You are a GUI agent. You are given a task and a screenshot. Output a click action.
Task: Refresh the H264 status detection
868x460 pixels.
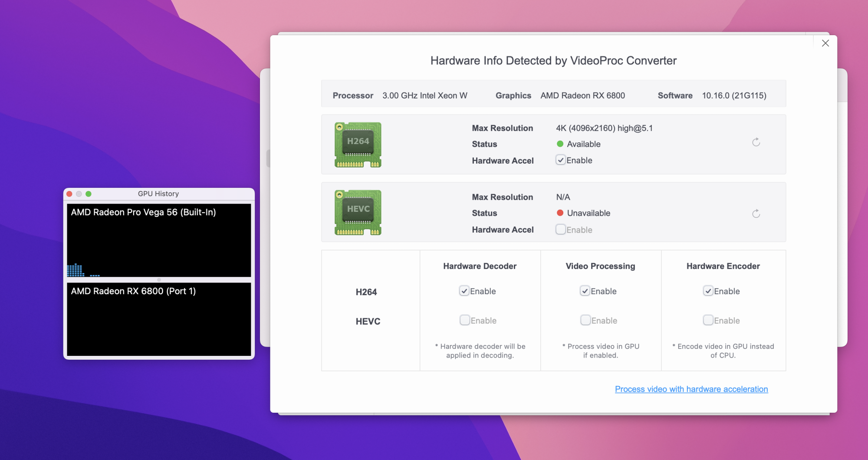coord(756,142)
